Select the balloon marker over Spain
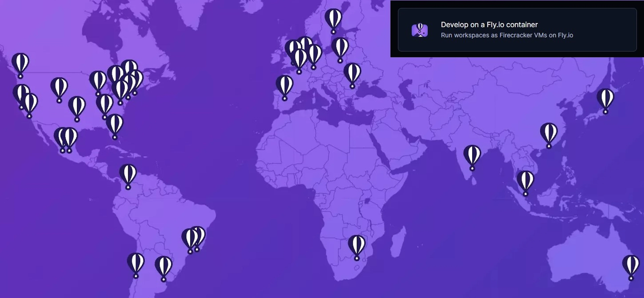Screen dimensions: 644x298 coord(284,88)
